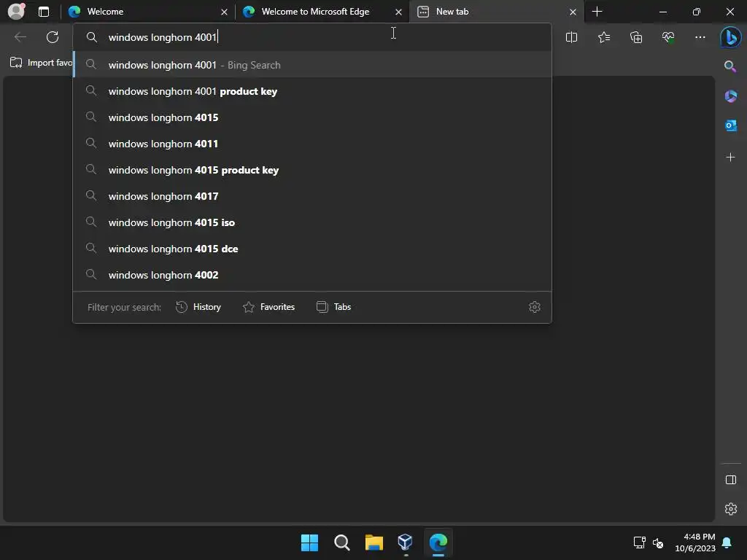Open Settings and more ellipsis menu
Image resolution: width=747 pixels, height=560 pixels.
tap(700, 37)
